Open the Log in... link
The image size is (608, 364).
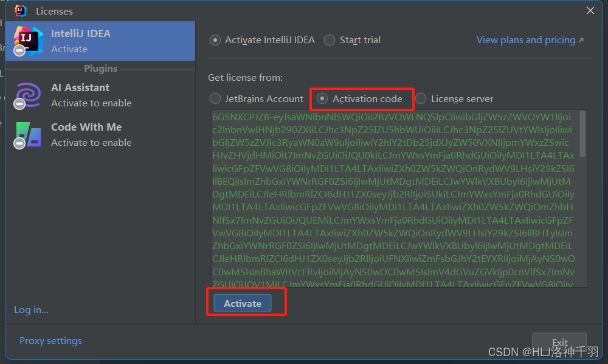pyautogui.click(x=31, y=310)
